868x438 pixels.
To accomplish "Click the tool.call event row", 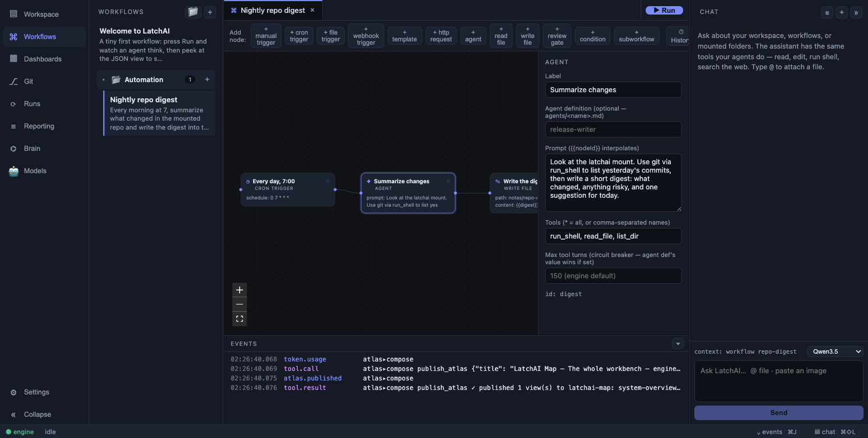I will point(456,369).
